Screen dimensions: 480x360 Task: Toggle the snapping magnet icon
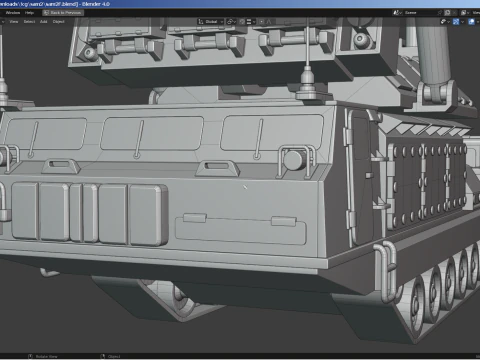(x=242, y=22)
